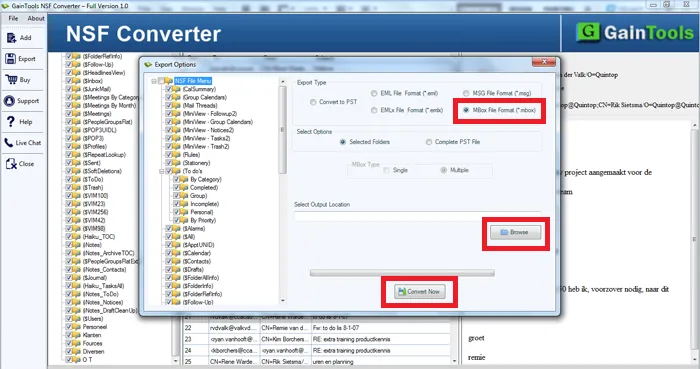
Task: Click main folder tree scroll down arrow
Action: (175, 361)
